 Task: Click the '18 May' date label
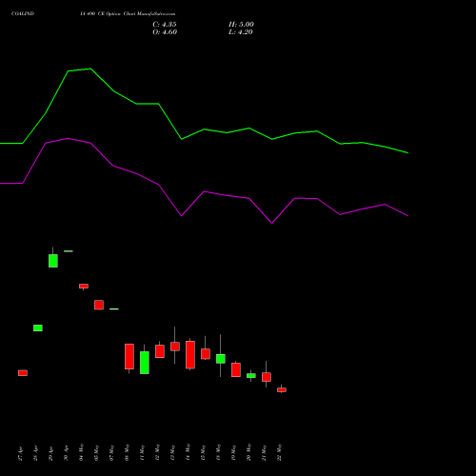[218, 452]
